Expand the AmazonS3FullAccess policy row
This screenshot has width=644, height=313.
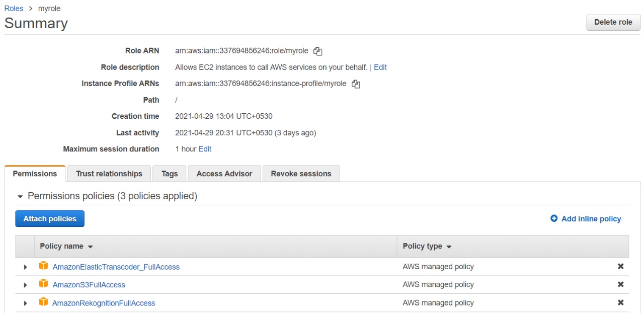[25, 285]
